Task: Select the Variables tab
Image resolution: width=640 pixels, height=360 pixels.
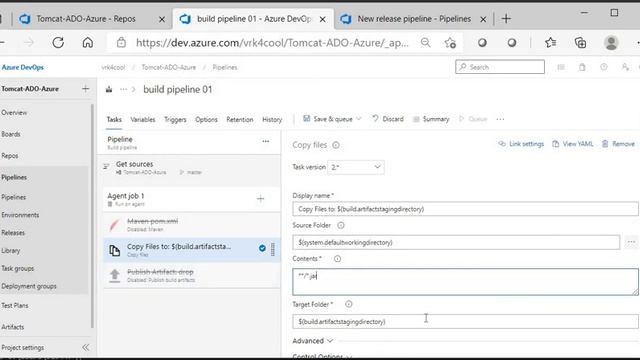Action: (143, 120)
